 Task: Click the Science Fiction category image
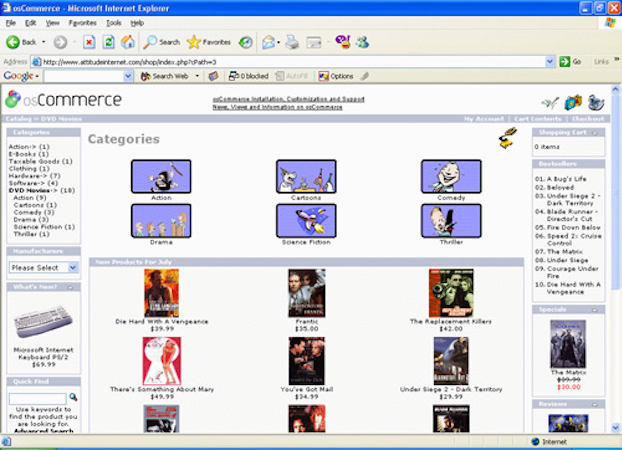pyautogui.click(x=306, y=221)
